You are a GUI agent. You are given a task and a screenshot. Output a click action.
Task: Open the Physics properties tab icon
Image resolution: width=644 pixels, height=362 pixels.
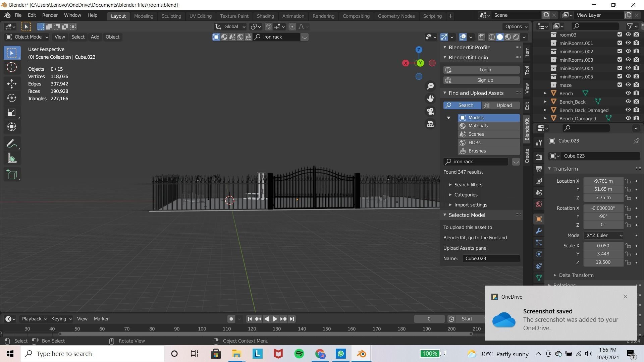[539, 254]
